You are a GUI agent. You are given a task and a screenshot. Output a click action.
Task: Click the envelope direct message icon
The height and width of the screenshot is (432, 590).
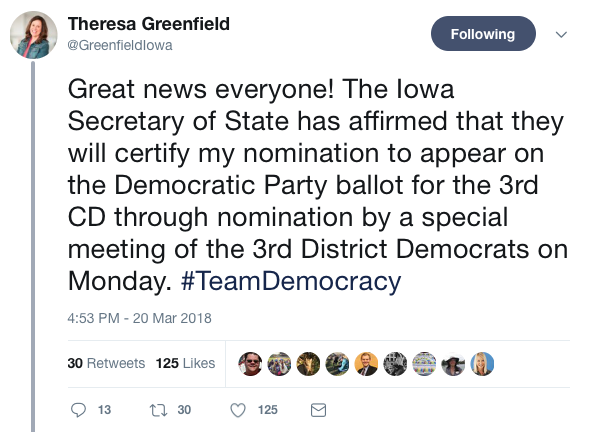click(318, 410)
